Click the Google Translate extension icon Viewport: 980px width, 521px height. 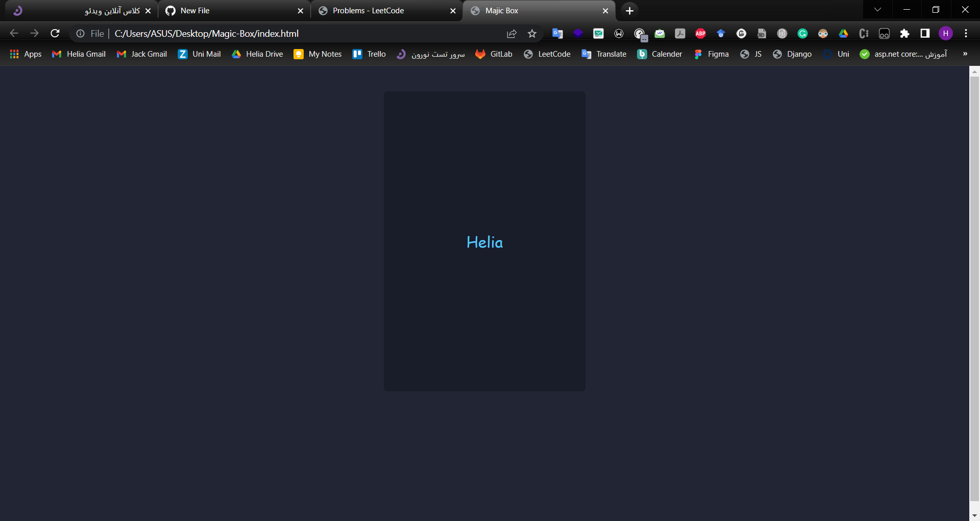click(x=556, y=34)
